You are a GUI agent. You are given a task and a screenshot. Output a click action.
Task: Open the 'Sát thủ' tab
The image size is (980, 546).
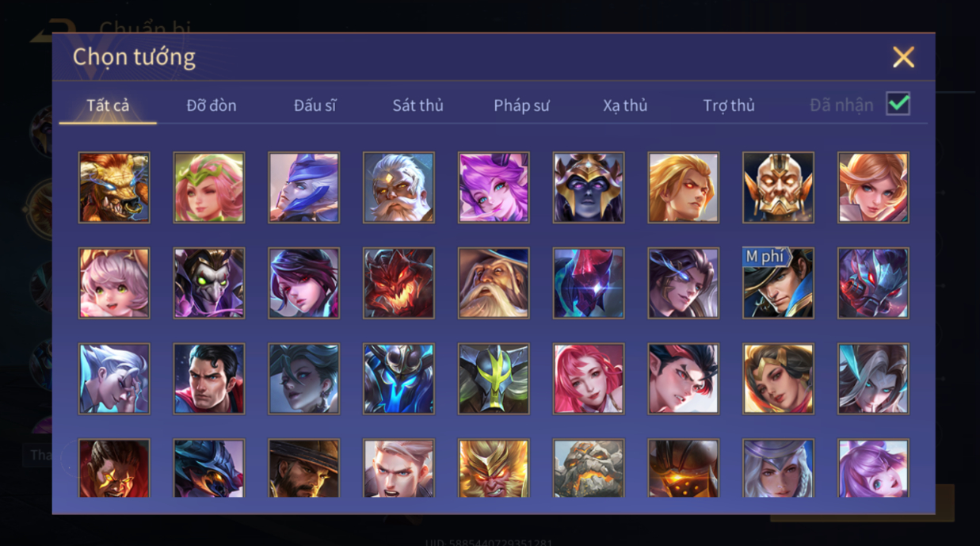pos(418,105)
